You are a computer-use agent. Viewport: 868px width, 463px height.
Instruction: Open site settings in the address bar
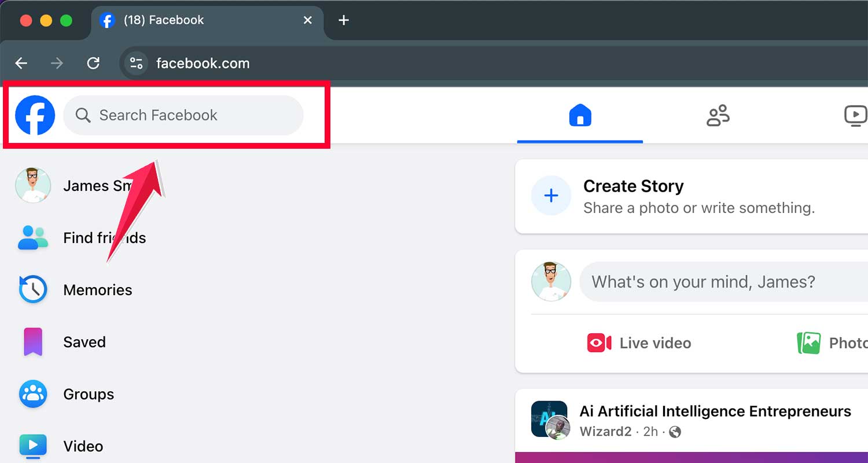pos(135,63)
